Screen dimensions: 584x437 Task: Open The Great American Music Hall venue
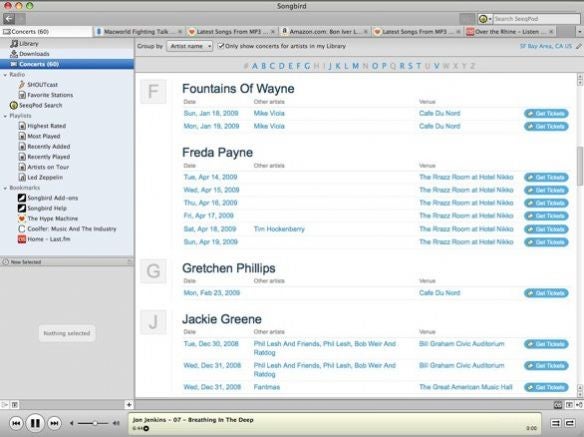point(466,387)
